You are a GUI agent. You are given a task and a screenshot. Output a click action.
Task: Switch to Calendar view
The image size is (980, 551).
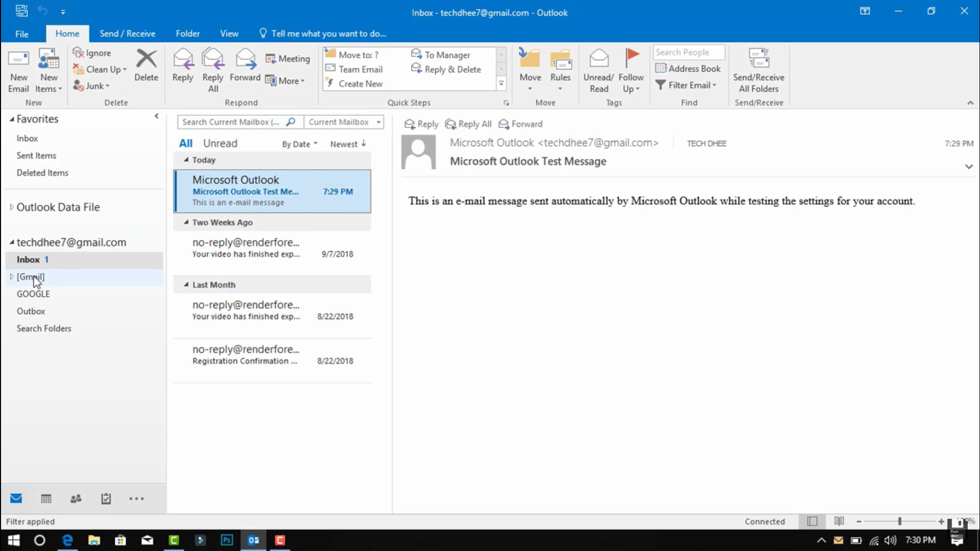coord(46,499)
